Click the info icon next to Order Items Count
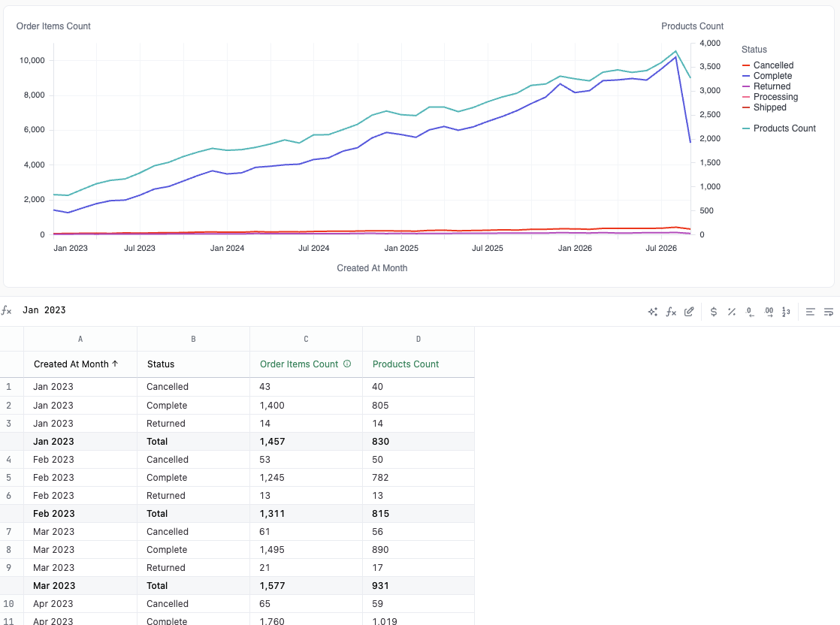Screen dimensions: 840x625 [347, 364]
